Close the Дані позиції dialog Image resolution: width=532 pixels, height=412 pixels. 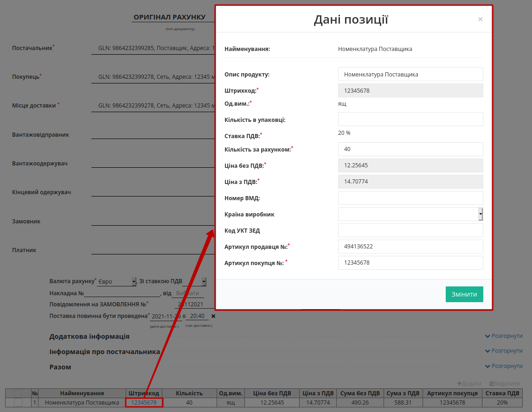point(480,19)
